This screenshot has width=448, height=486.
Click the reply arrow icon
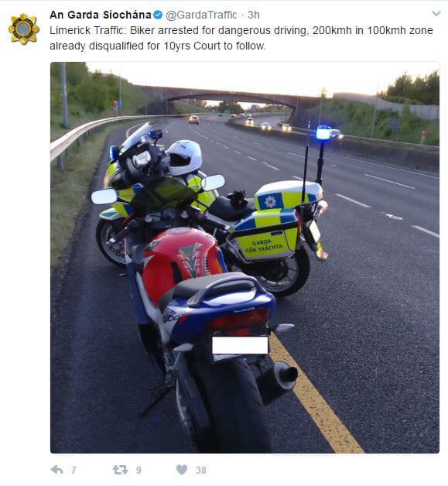point(57,470)
